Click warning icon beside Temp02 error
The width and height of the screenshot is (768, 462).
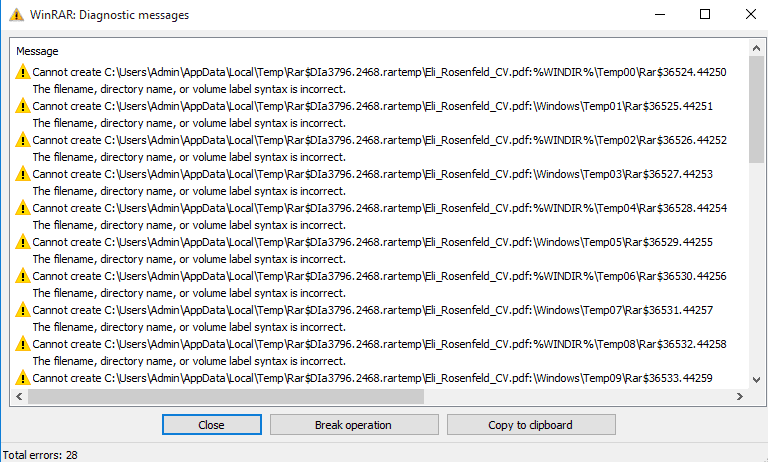click(23, 140)
